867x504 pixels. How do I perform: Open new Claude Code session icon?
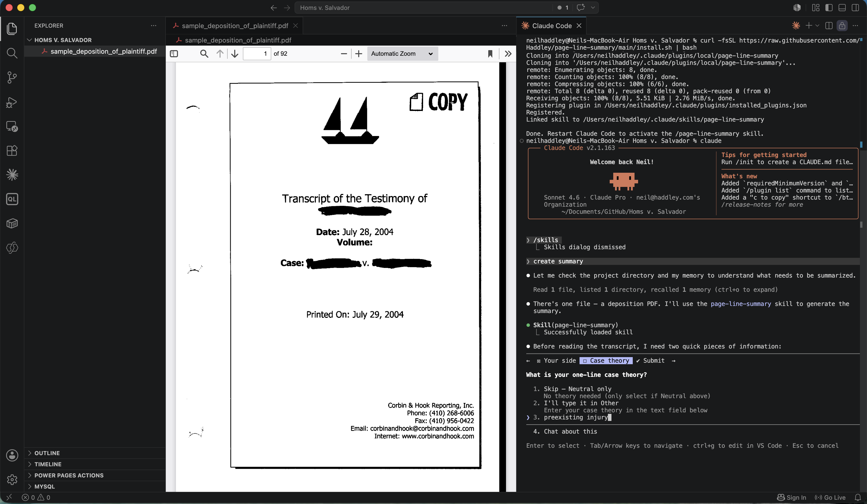796,26
